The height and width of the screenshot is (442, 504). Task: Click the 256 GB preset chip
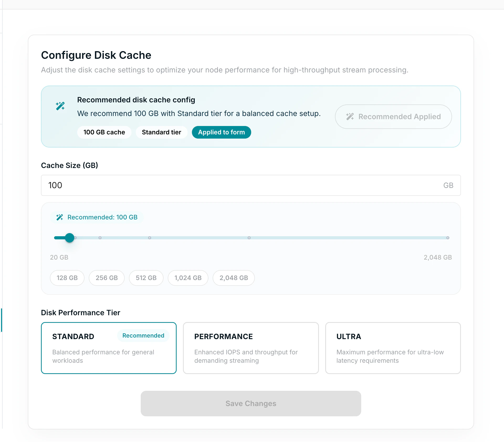click(x=107, y=278)
